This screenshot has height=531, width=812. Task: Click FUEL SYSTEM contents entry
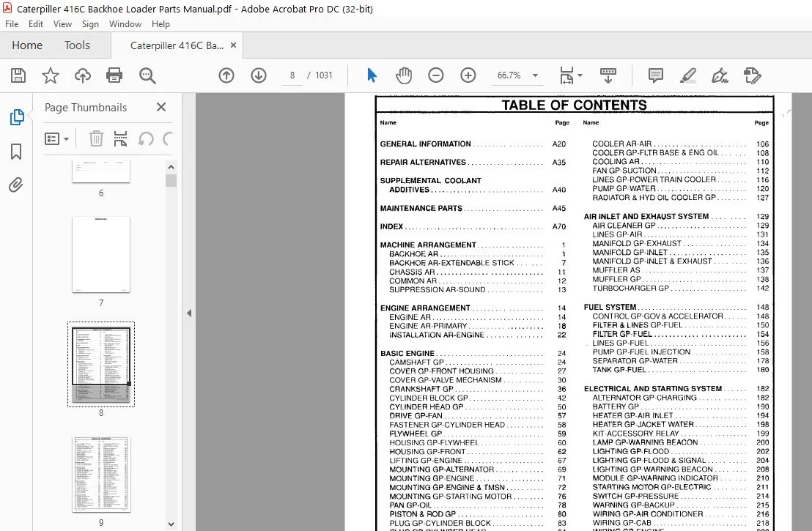(610, 308)
